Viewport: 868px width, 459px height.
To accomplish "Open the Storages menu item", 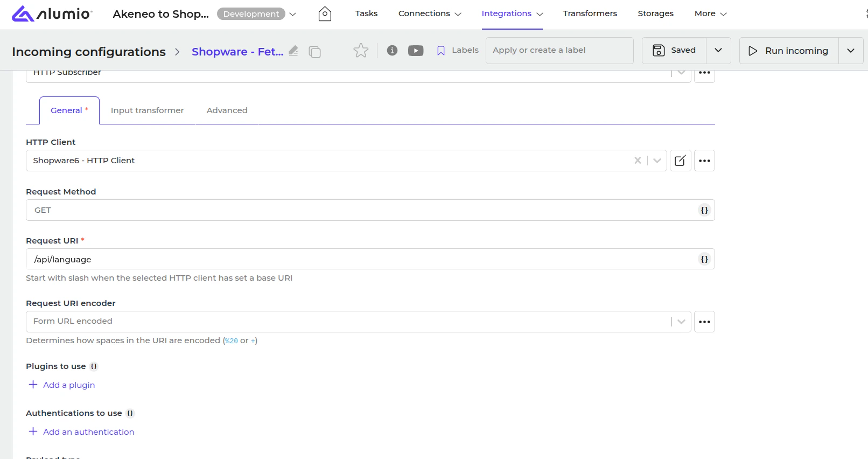I will (x=655, y=13).
